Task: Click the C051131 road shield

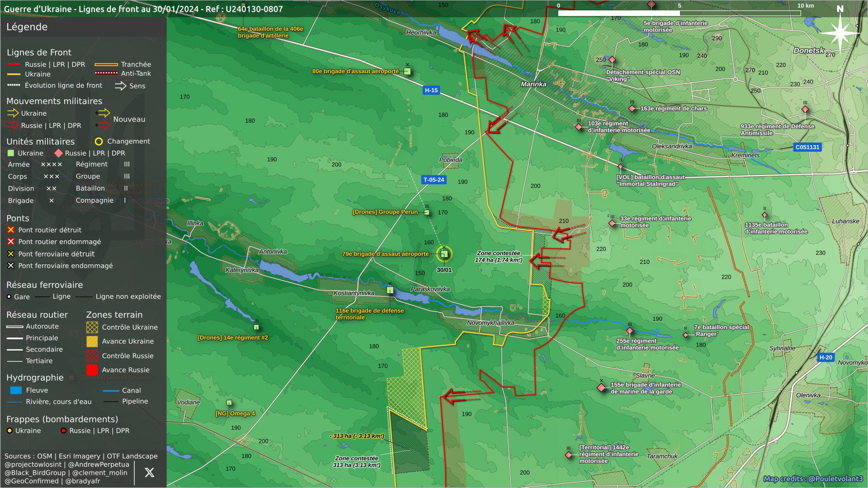Action: click(807, 147)
